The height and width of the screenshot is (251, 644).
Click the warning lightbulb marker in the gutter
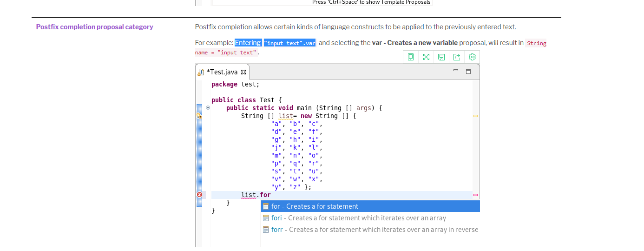coord(199,116)
